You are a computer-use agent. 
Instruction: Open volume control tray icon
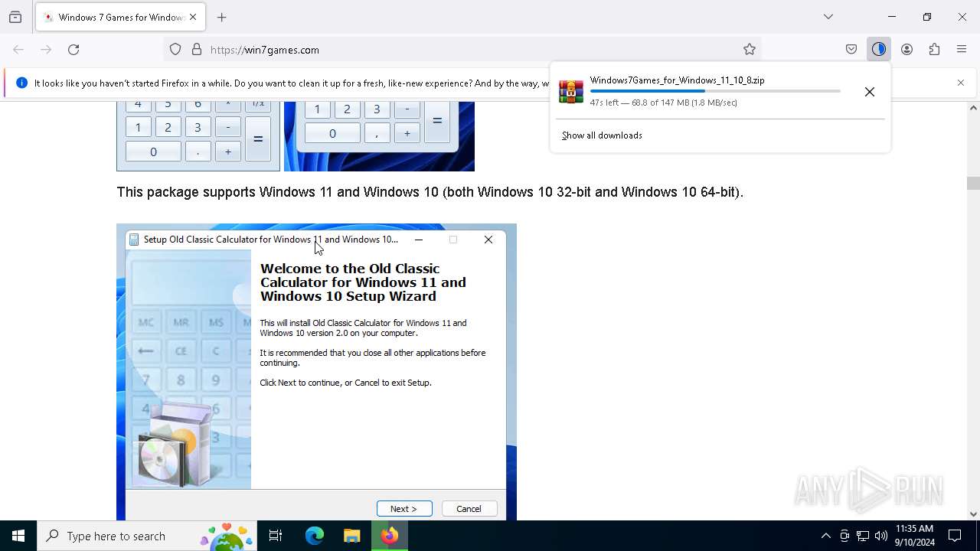pyautogui.click(x=881, y=536)
